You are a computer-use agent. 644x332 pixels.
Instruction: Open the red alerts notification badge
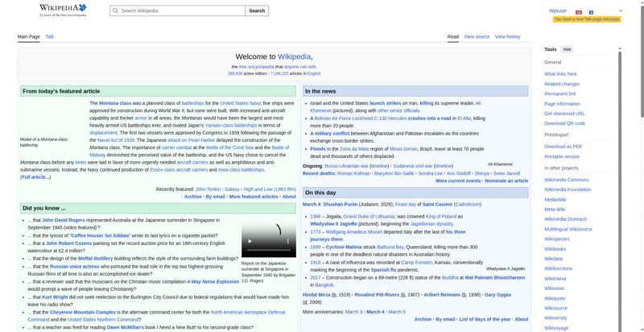coord(579,11)
